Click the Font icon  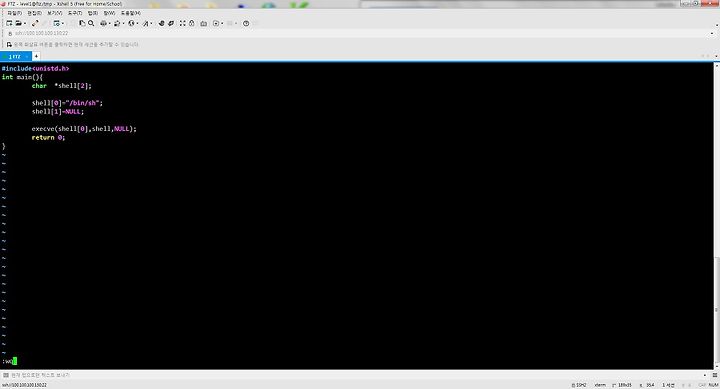pyautogui.click(x=146, y=23)
